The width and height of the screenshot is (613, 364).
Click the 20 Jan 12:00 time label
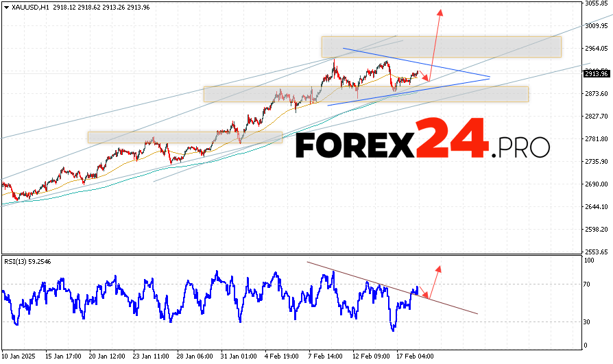point(107,356)
